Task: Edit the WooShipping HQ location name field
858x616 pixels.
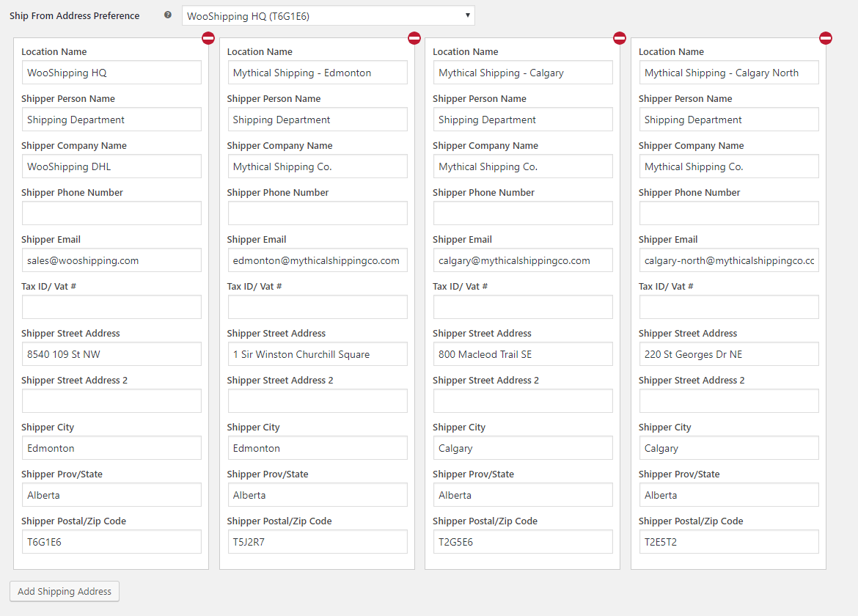Action: pyautogui.click(x=111, y=73)
